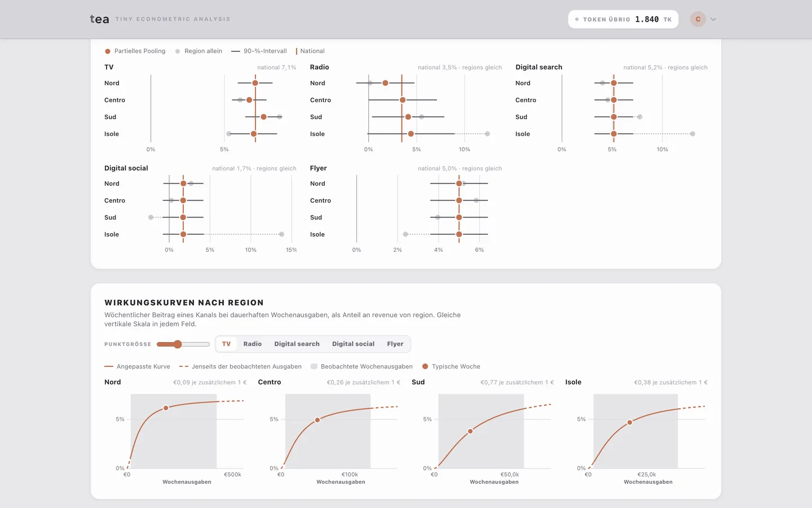Click the Isole region-alone grey dot in Flyer plot
The height and width of the screenshot is (508, 812).
[x=405, y=234]
